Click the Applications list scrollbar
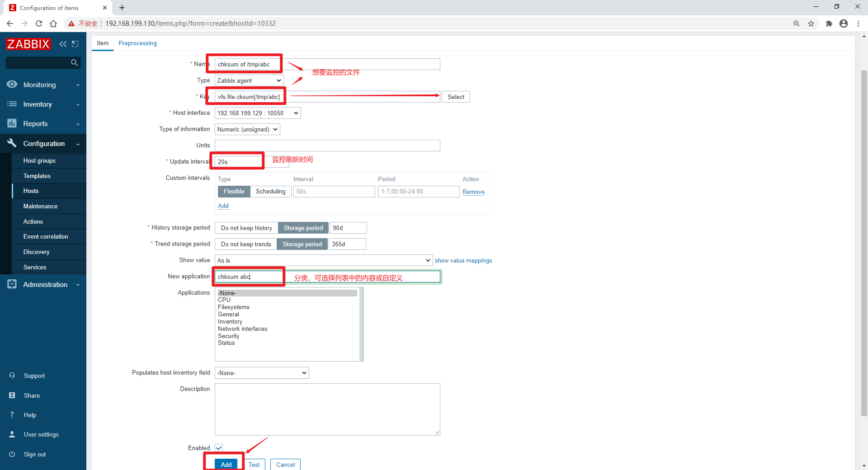868x470 pixels. [361, 324]
